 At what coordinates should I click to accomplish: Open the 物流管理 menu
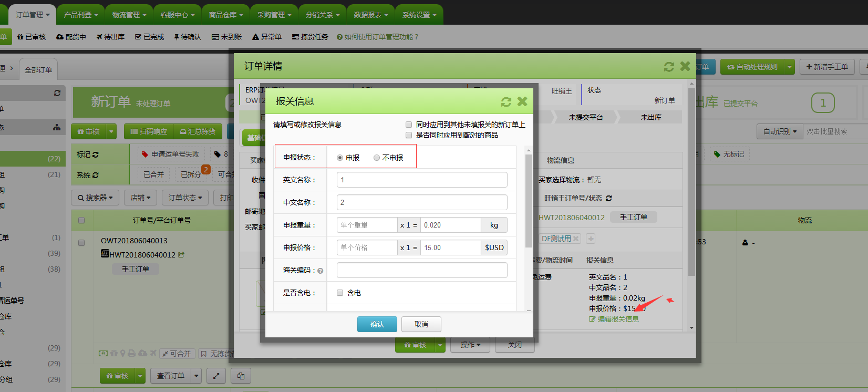tap(129, 15)
